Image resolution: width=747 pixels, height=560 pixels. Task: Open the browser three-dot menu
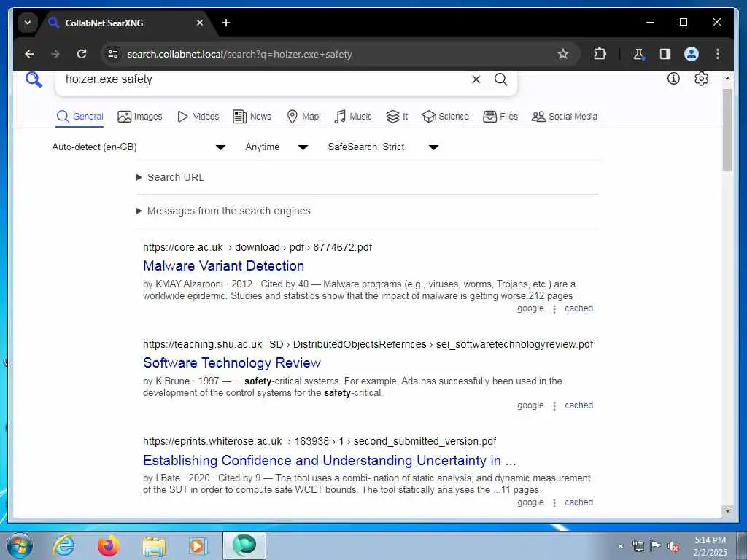(718, 54)
